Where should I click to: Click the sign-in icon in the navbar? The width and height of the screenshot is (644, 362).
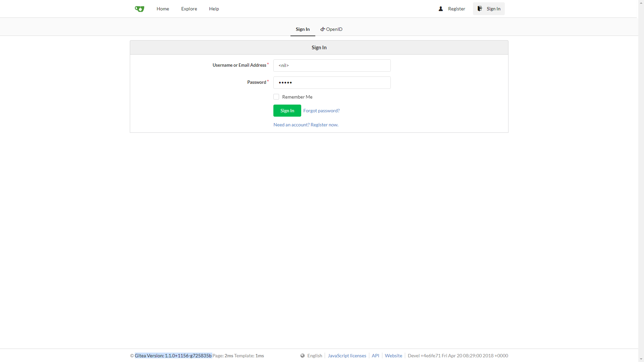click(480, 8)
